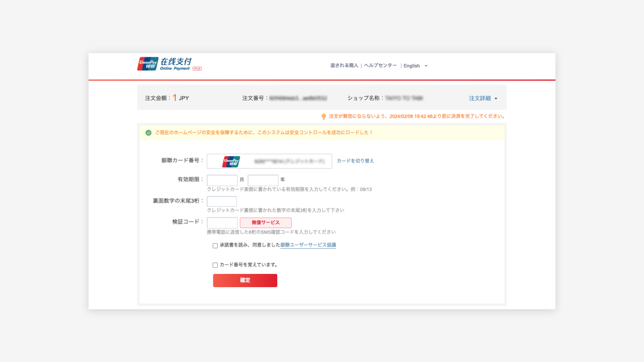Click the payment deadline notice text
The image size is (644, 362).
pos(417,116)
